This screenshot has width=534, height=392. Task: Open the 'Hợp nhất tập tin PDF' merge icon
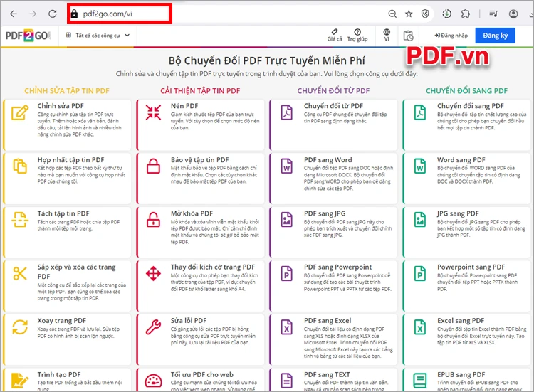coord(20,166)
